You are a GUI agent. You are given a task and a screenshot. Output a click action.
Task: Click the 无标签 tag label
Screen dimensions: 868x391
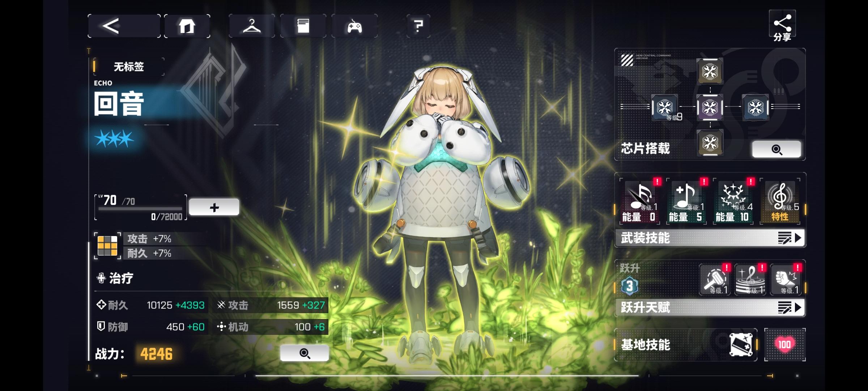(129, 67)
